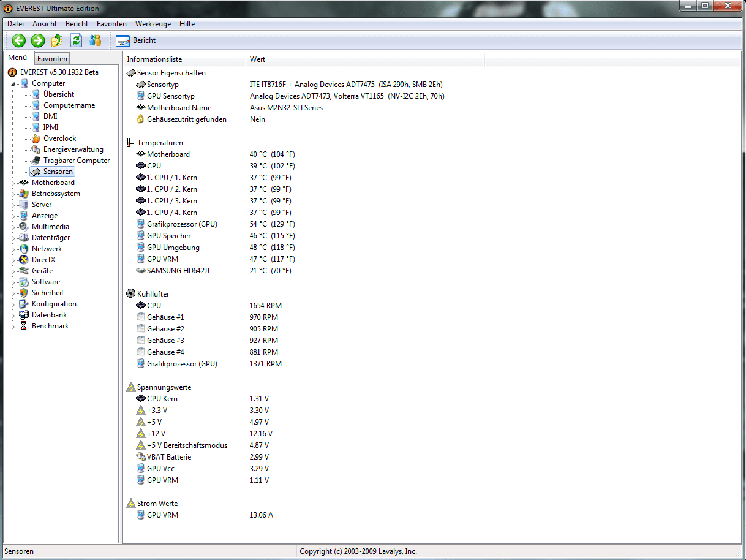This screenshot has width=746, height=560.
Task: Click the Motherboard icon in sidebar tree
Action: (24, 183)
